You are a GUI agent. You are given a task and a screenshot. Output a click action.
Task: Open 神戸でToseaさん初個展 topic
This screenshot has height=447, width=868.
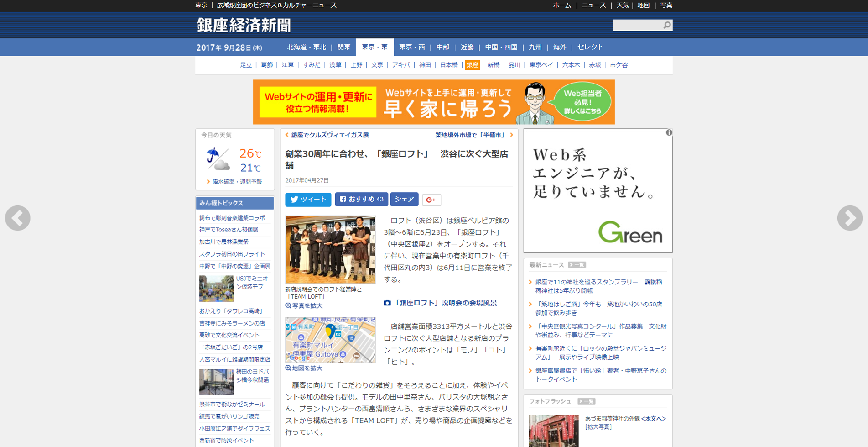(229, 230)
